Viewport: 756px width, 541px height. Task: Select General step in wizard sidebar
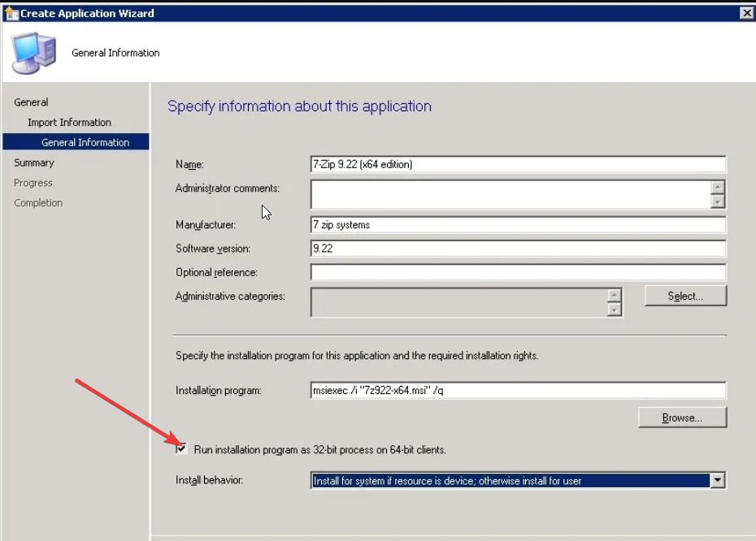click(x=31, y=102)
